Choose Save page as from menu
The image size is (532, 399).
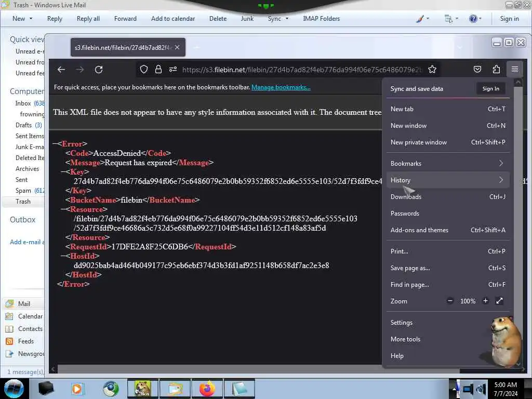point(448,268)
